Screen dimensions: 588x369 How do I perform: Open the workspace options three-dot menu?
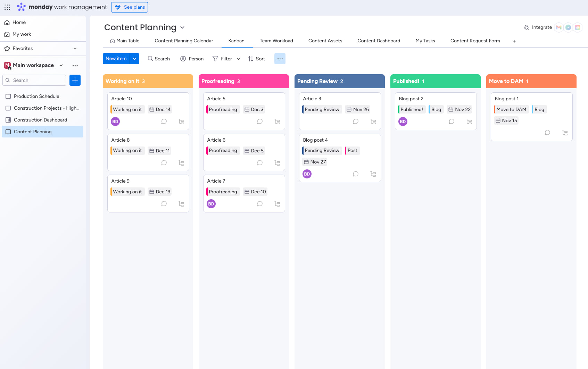pos(75,65)
